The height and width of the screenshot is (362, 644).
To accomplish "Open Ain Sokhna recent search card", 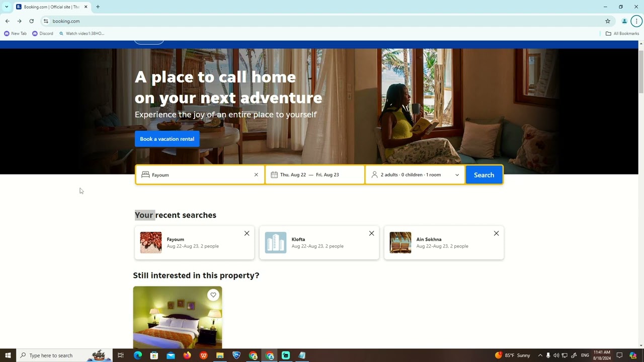I will (444, 243).
